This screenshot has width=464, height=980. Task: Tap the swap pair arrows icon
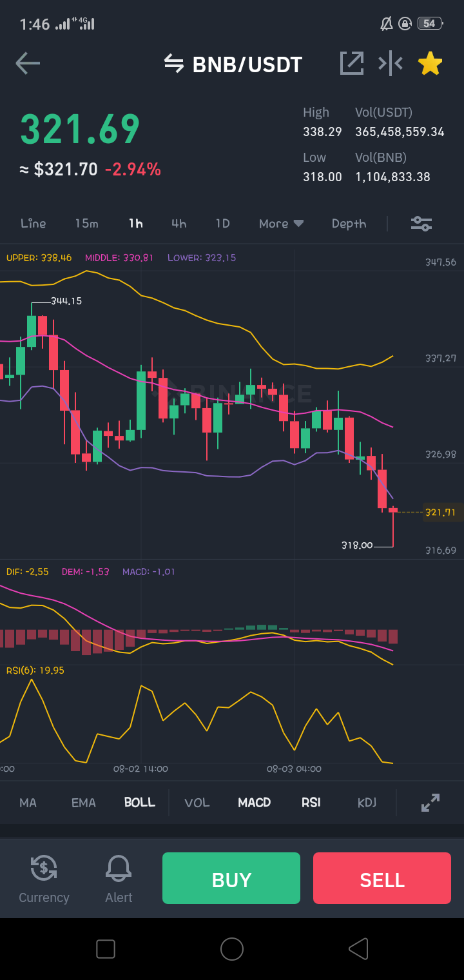point(173,63)
